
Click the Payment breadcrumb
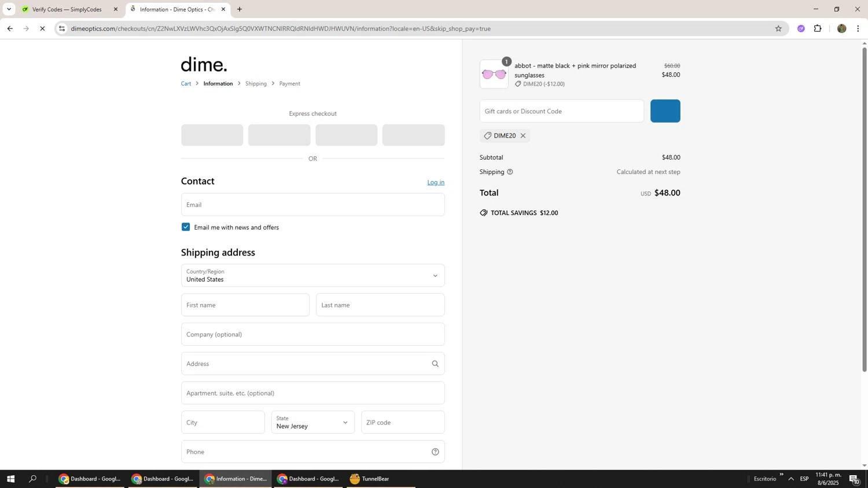289,84
